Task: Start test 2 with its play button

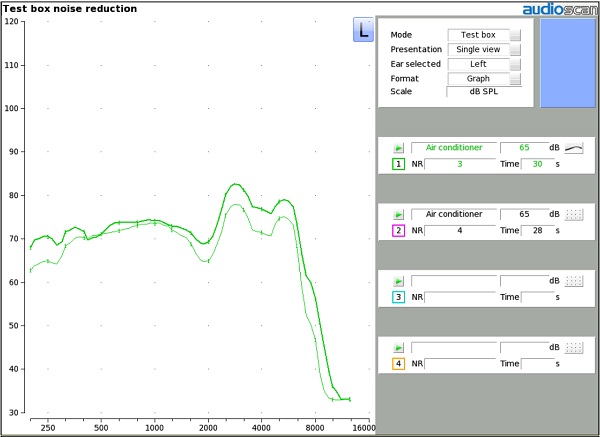Action: tap(398, 214)
